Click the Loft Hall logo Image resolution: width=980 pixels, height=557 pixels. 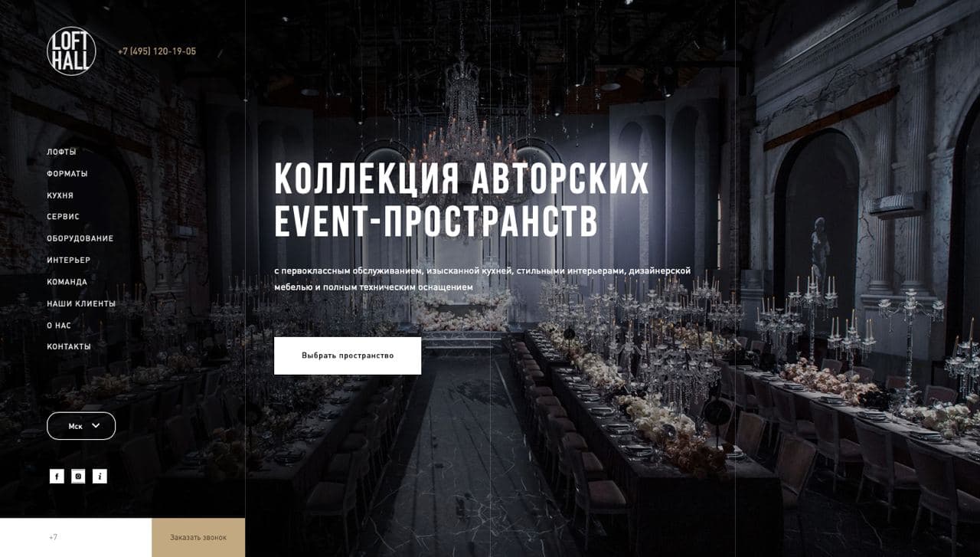[x=71, y=51]
